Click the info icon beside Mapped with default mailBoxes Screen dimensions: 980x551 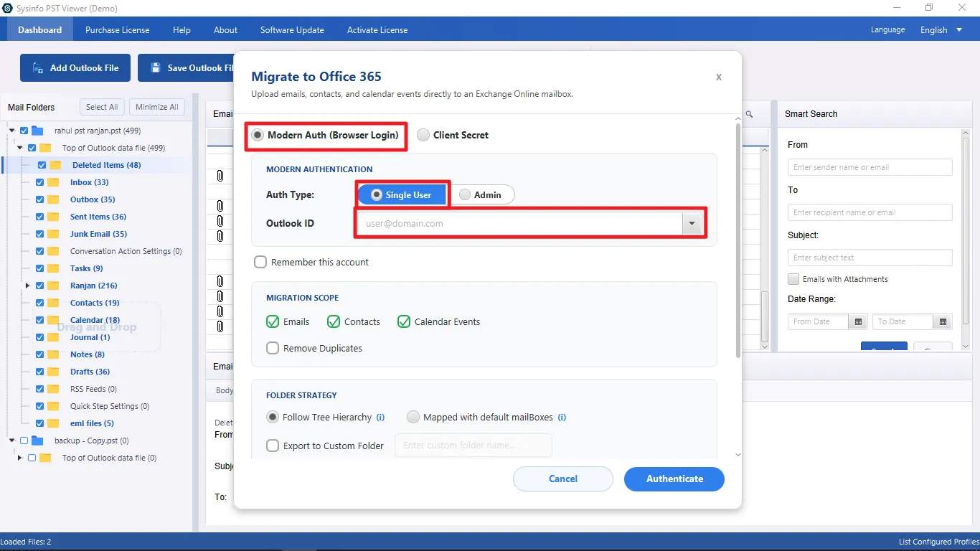562,417
